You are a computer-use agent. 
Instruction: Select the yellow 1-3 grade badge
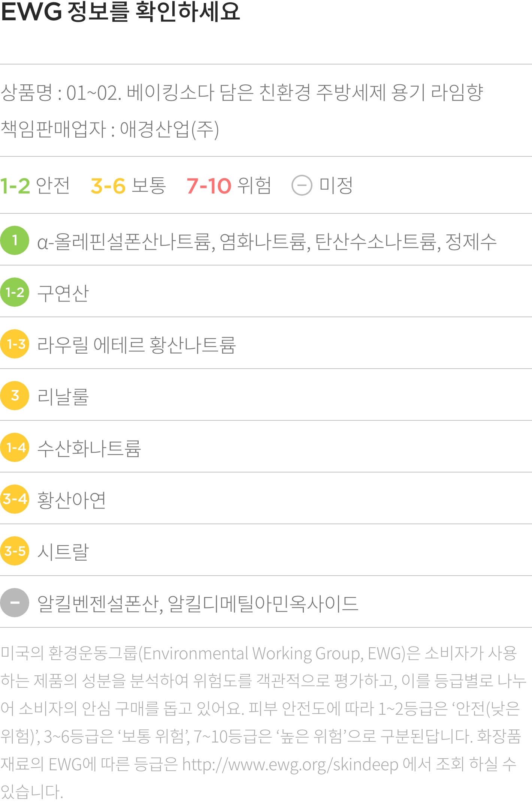coord(15,344)
